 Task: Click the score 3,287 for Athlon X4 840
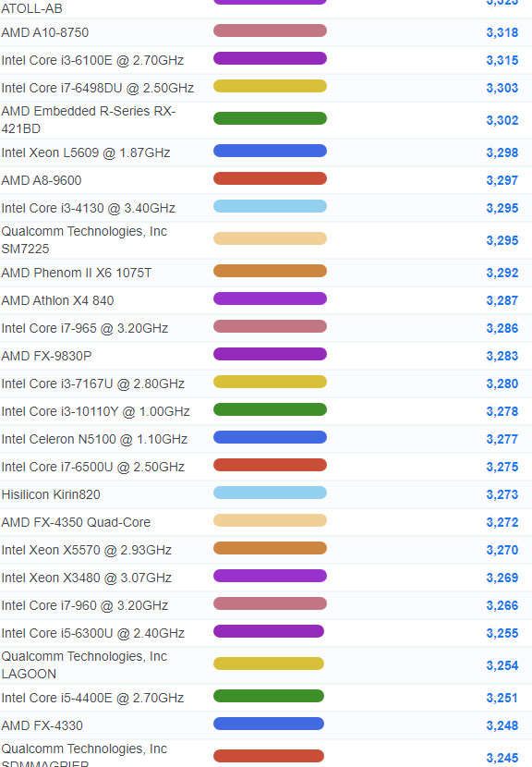502,301
